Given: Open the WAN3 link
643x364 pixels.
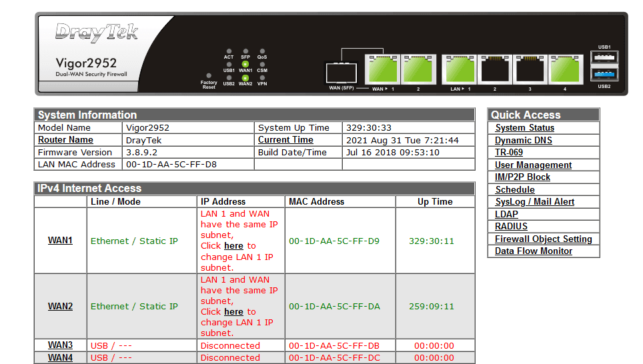Looking at the screenshot, I should 60,345.
